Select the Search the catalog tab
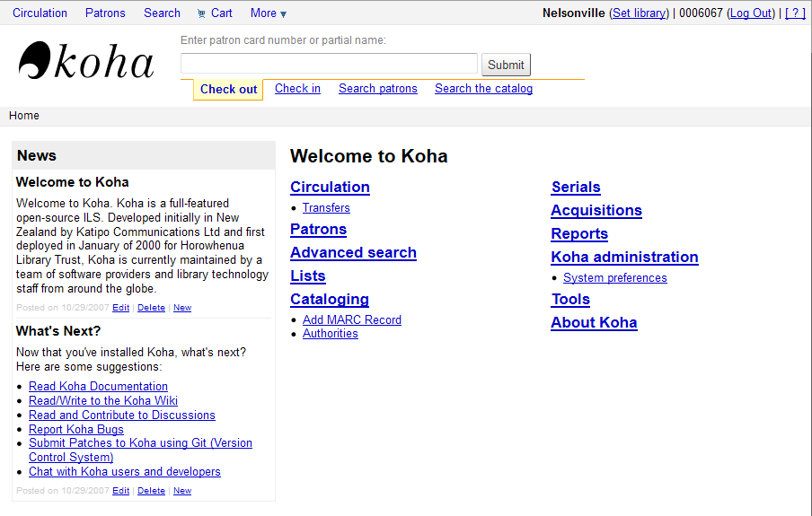The height and width of the screenshot is (516, 812). pyautogui.click(x=483, y=88)
